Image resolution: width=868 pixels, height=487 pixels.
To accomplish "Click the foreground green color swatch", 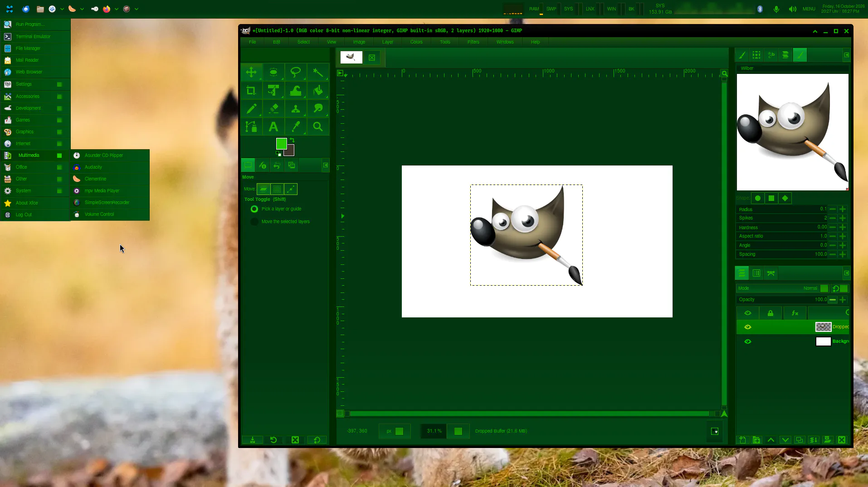I will pyautogui.click(x=281, y=144).
